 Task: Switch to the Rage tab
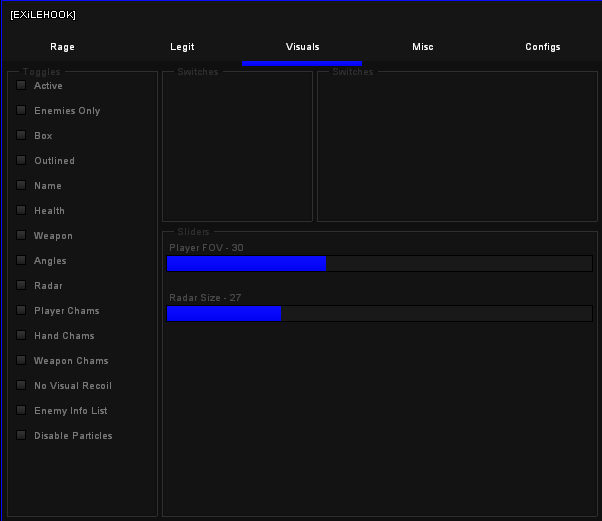tap(62, 47)
